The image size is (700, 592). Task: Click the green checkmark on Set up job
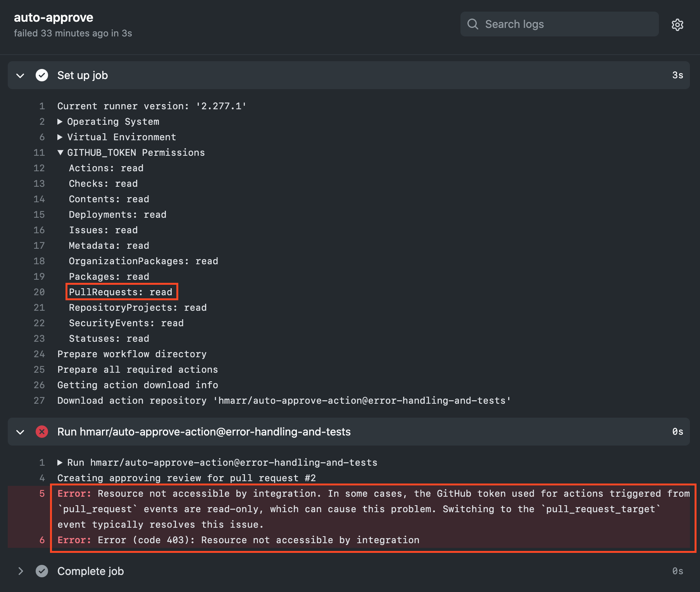[x=42, y=75]
